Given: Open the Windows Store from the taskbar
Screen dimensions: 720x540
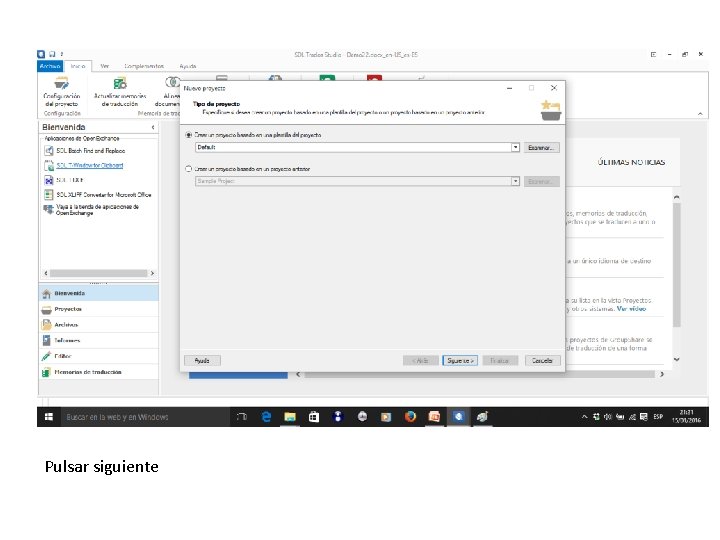Looking at the screenshot, I should (x=314, y=417).
